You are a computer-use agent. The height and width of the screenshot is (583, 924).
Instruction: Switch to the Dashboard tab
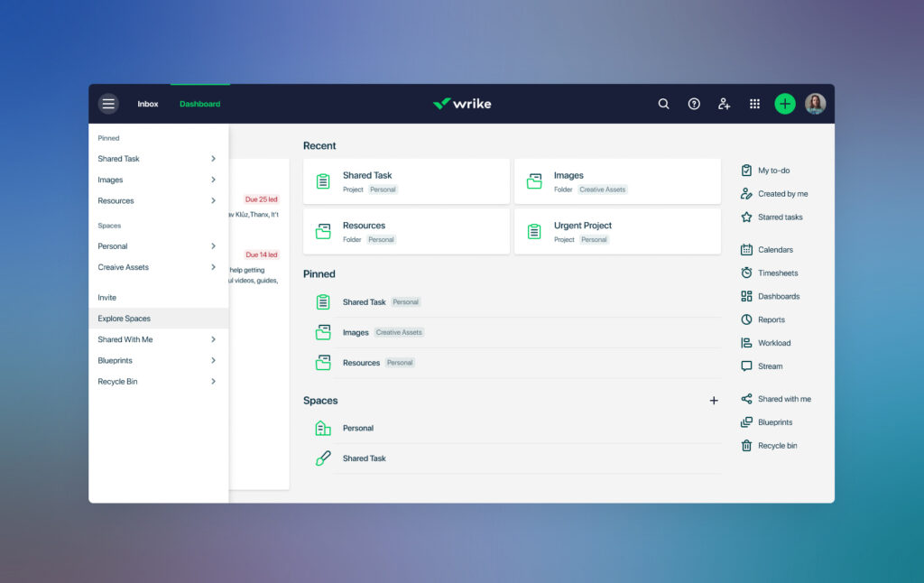coord(199,104)
